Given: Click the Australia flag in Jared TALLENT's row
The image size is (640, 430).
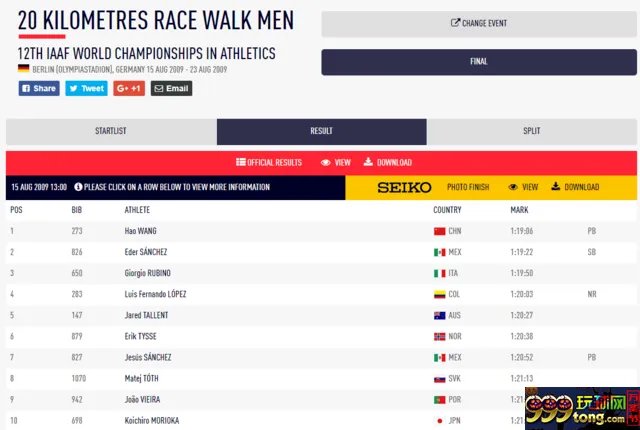Looking at the screenshot, I should point(440,315).
